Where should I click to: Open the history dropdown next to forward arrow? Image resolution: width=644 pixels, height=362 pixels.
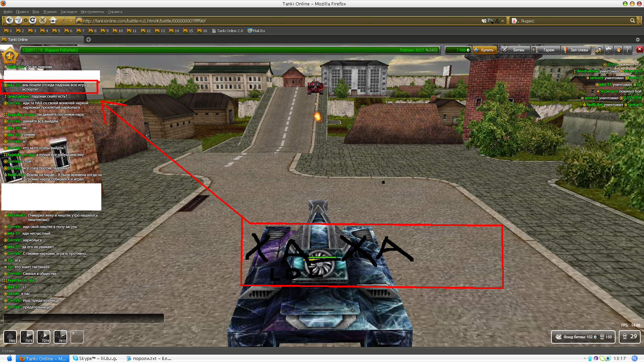(x=25, y=21)
